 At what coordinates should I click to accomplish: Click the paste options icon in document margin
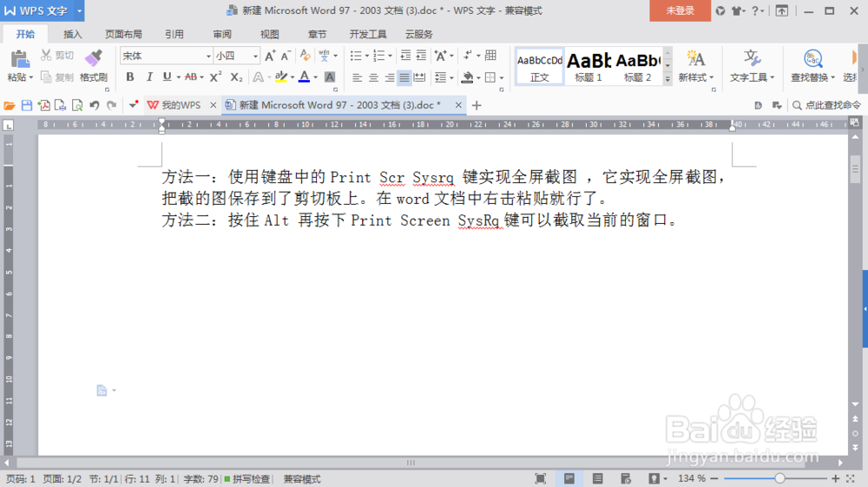102,390
